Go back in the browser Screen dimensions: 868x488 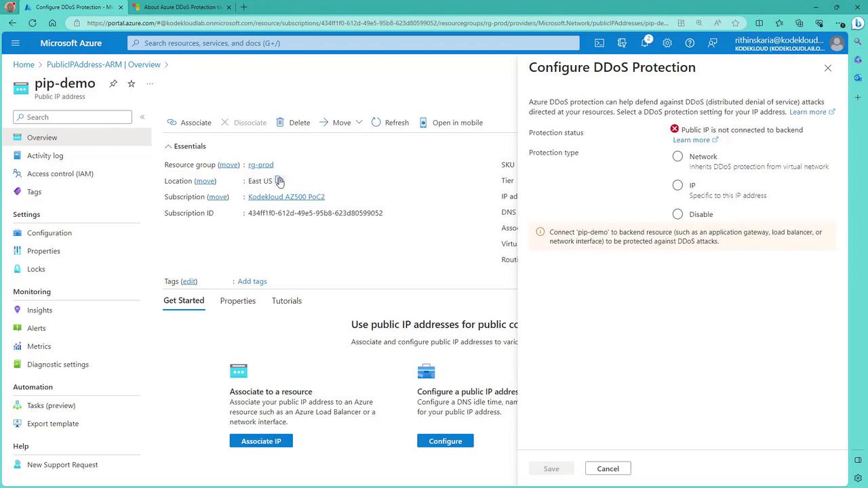(12, 23)
